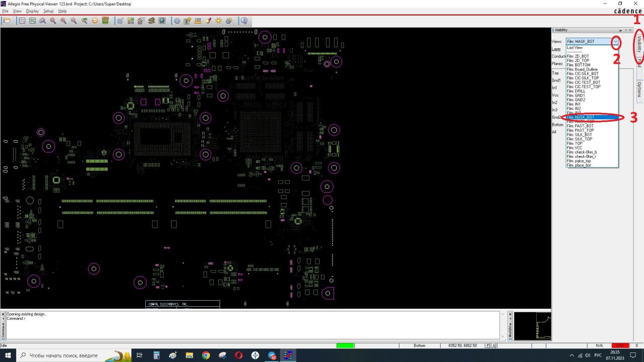
Task: Select Film: MASK_BOT highlighted entry
Action: (x=592, y=117)
